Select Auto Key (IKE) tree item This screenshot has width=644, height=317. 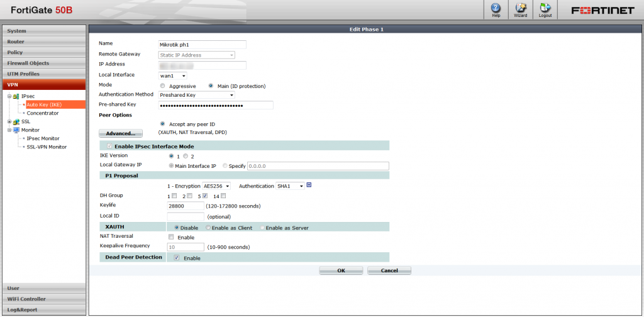(x=45, y=104)
